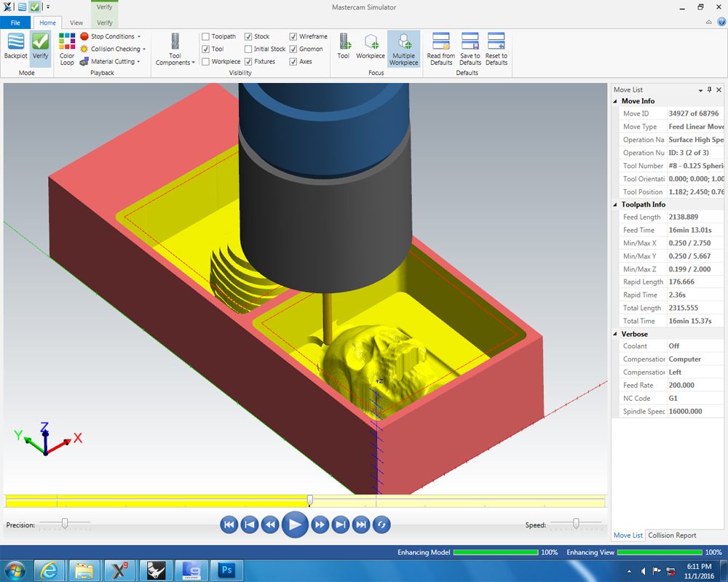Image resolution: width=728 pixels, height=582 pixels.
Task: Adjust the Speed slider
Action: tap(576, 524)
